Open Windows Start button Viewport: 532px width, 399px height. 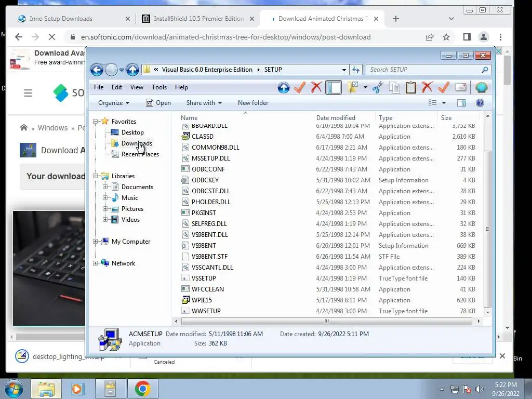click(x=14, y=389)
